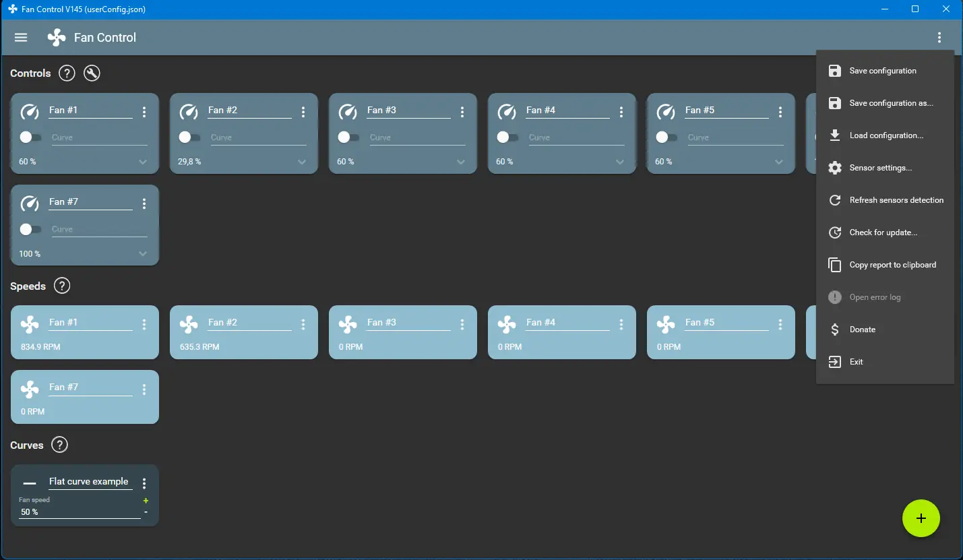The image size is (963, 560).
Task: Click the Curves help question mark icon
Action: point(60,445)
